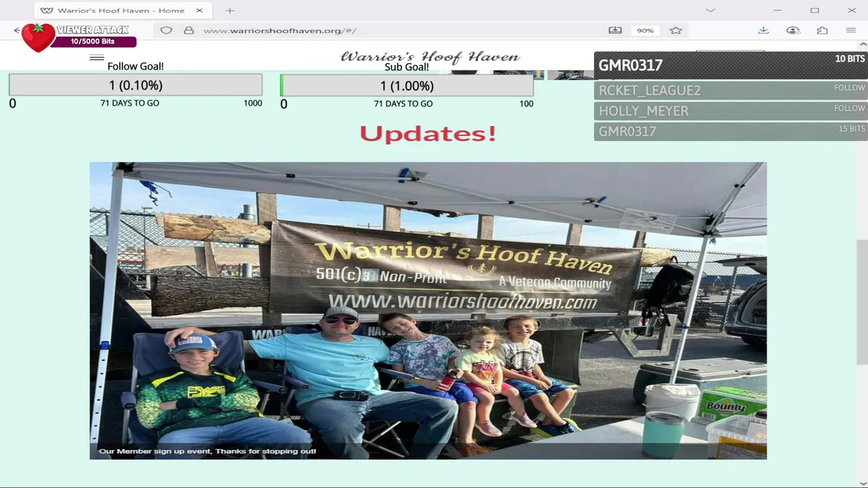Click the tracking protection shield icon
The width and height of the screenshot is (868, 488).
[166, 30]
